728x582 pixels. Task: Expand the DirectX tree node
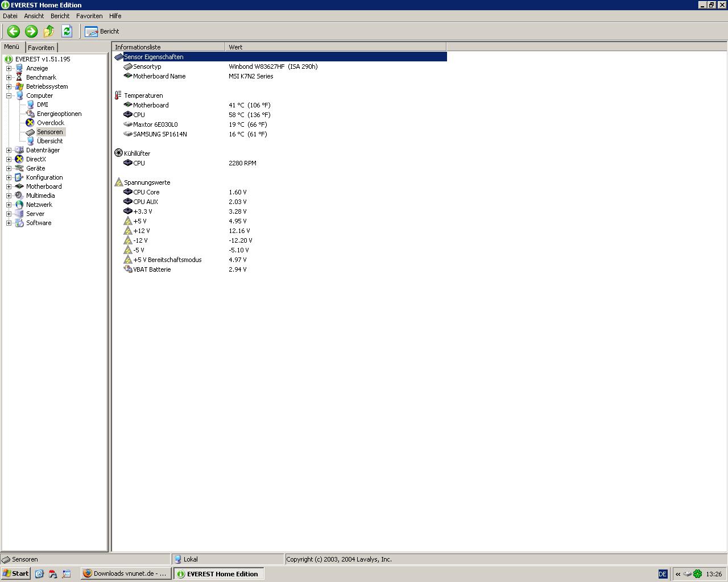(x=9, y=159)
